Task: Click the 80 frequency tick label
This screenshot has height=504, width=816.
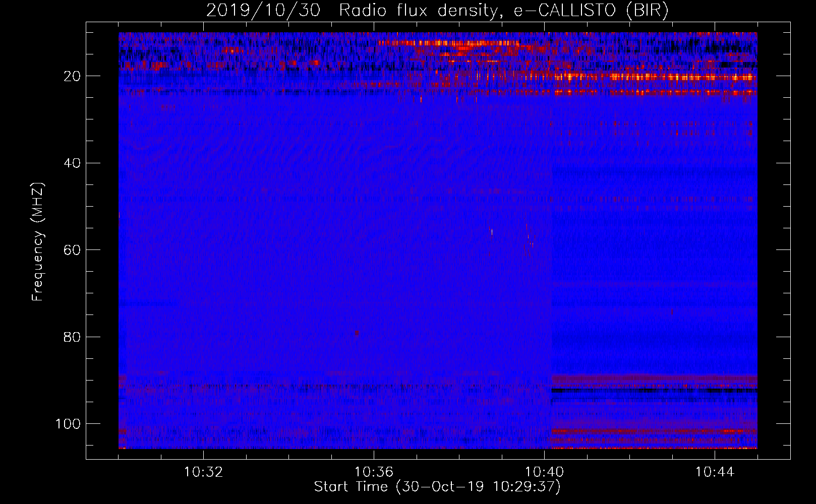Action: point(73,337)
